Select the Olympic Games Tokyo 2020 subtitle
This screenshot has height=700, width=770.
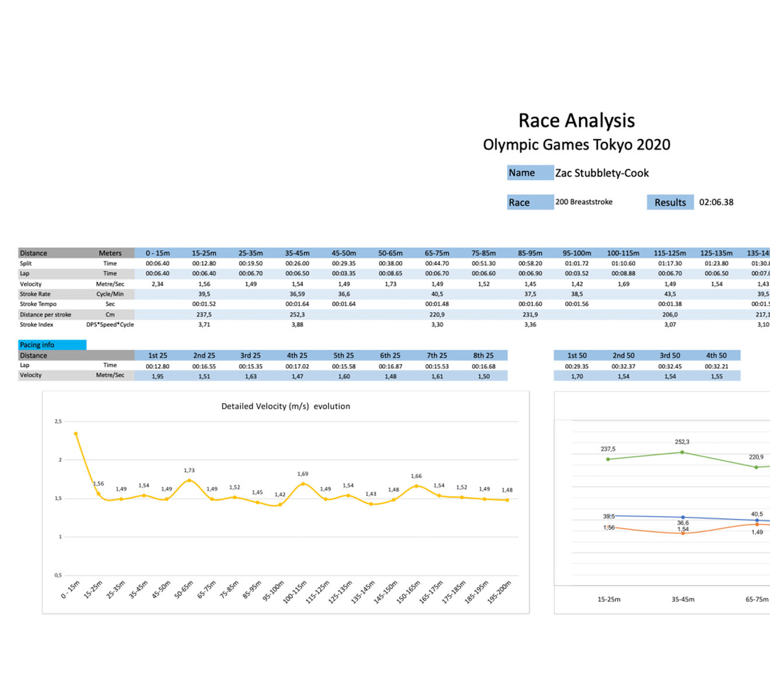coord(576,145)
